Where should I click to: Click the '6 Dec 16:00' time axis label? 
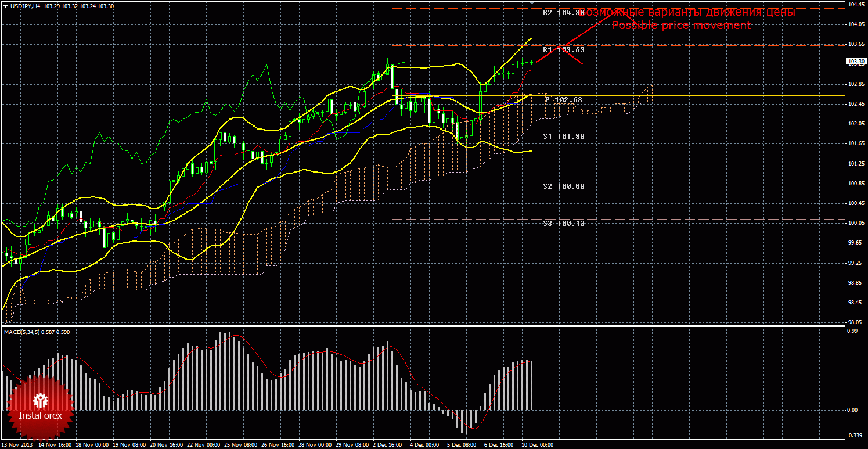[499, 445]
